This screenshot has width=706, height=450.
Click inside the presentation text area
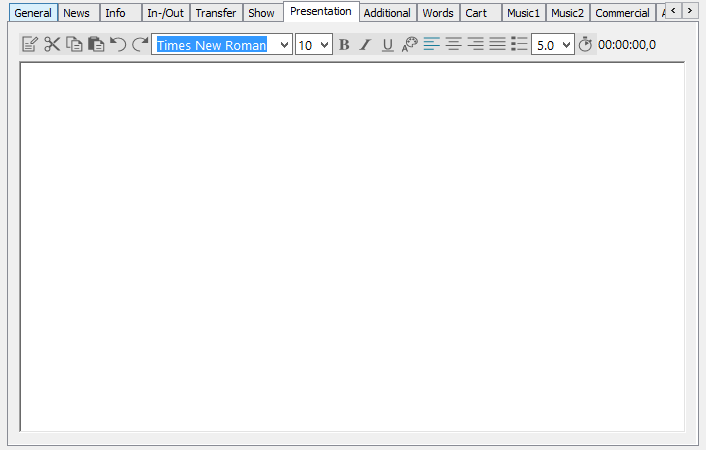(352, 245)
